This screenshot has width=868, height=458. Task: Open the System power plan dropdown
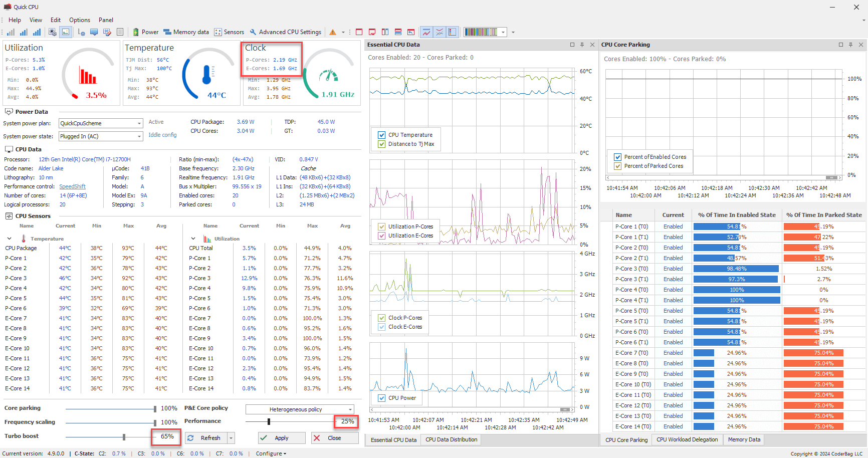(139, 123)
